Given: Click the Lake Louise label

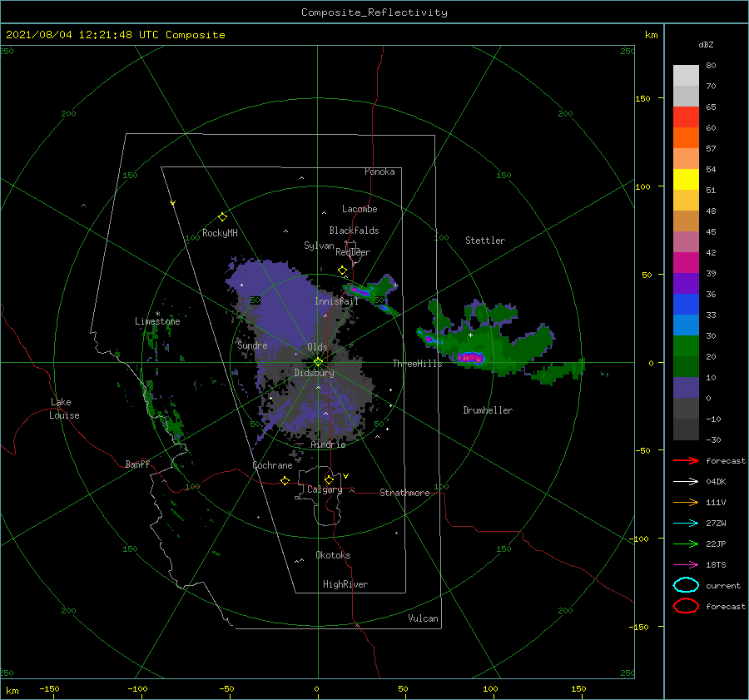Looking at the screenshot, I should point(64,409).
